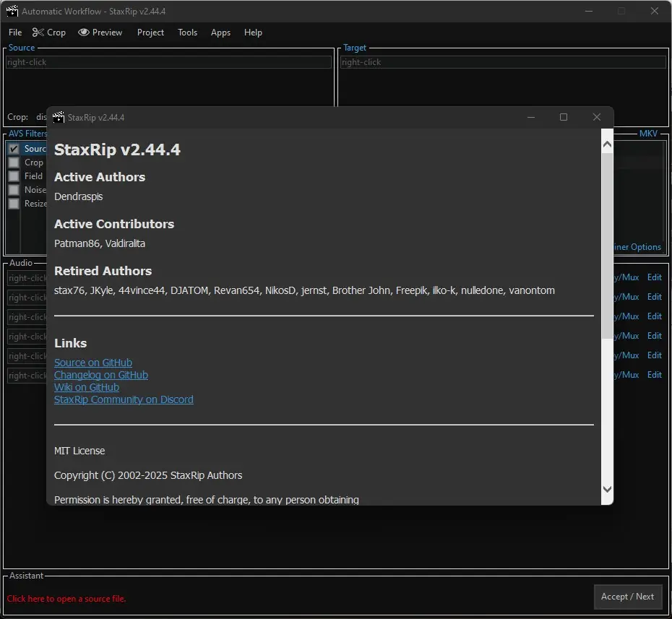This screenshot has width=672, height=619.
Task: Open the Apps menu
Action: point(220,32)
